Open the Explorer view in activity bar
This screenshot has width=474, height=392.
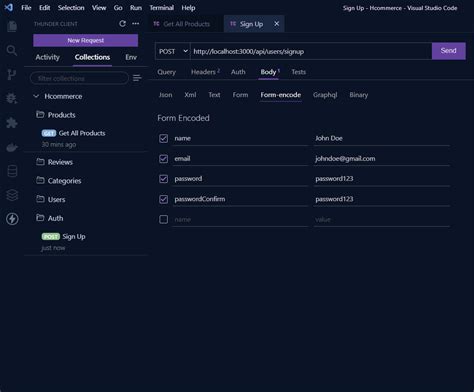coord(12,26)
